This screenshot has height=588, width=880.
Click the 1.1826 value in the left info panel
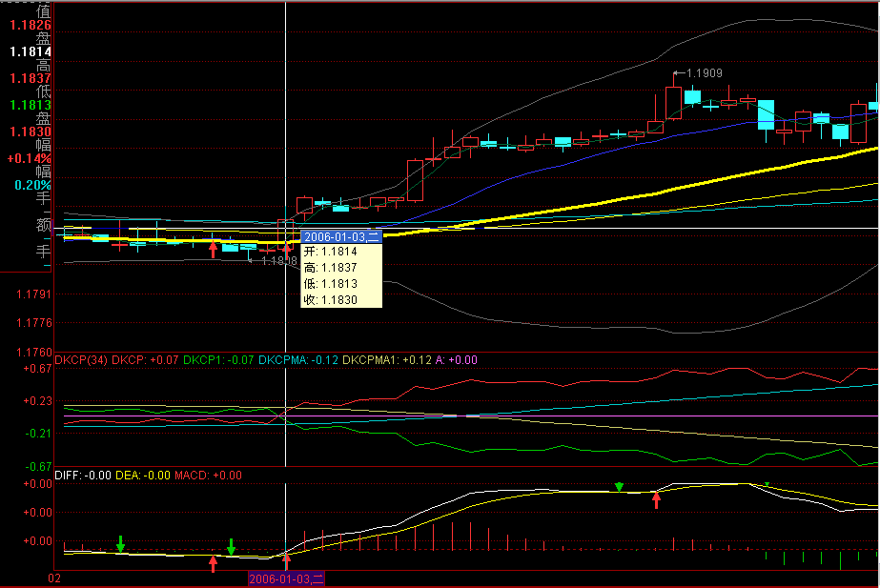(x=31, y=25)
